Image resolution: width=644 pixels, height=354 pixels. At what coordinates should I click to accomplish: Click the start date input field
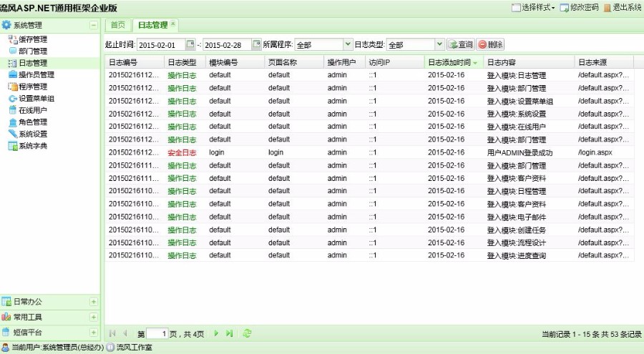point(161,45)
